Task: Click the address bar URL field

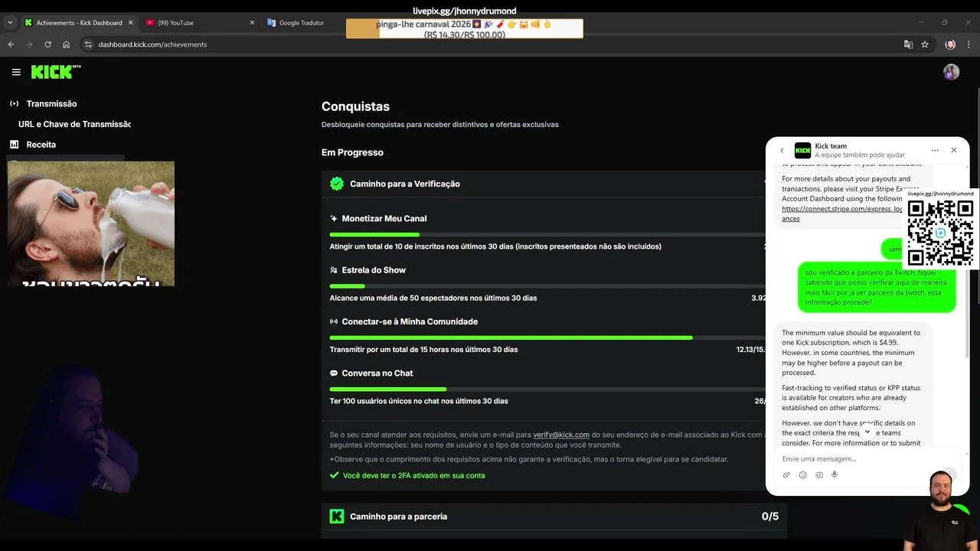Action: [x=490, y=44]
